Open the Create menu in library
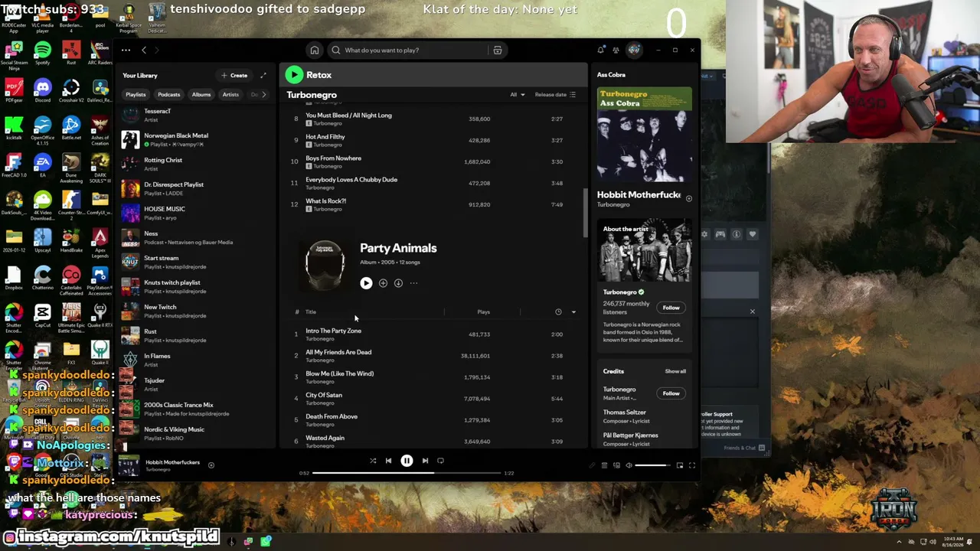This screenshot has height=551, width=980. 234,75
